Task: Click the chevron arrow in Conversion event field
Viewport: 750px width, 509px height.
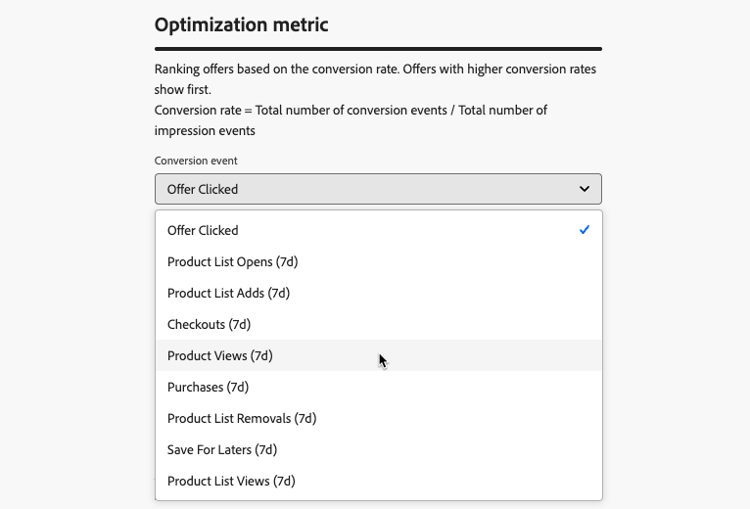Action: [585, 189]
